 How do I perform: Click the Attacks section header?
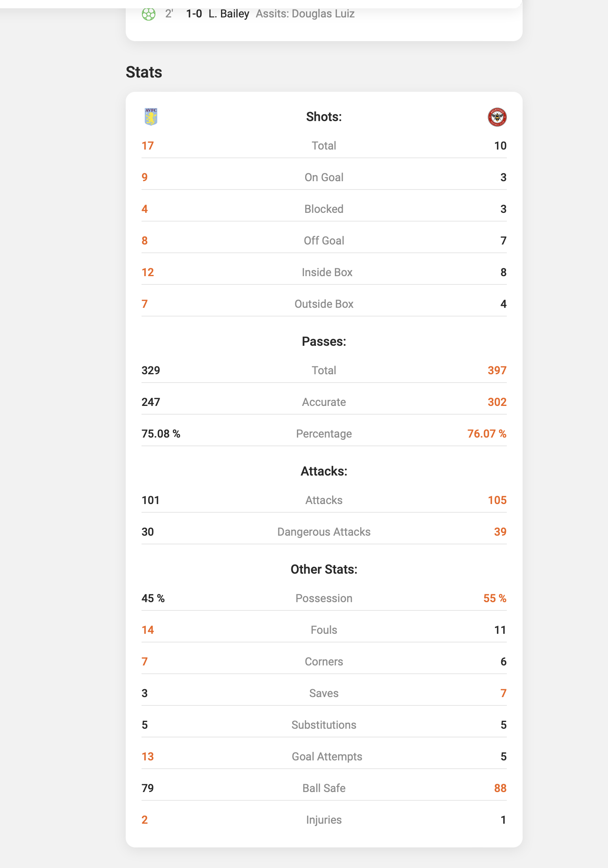[x=324, y=471]
